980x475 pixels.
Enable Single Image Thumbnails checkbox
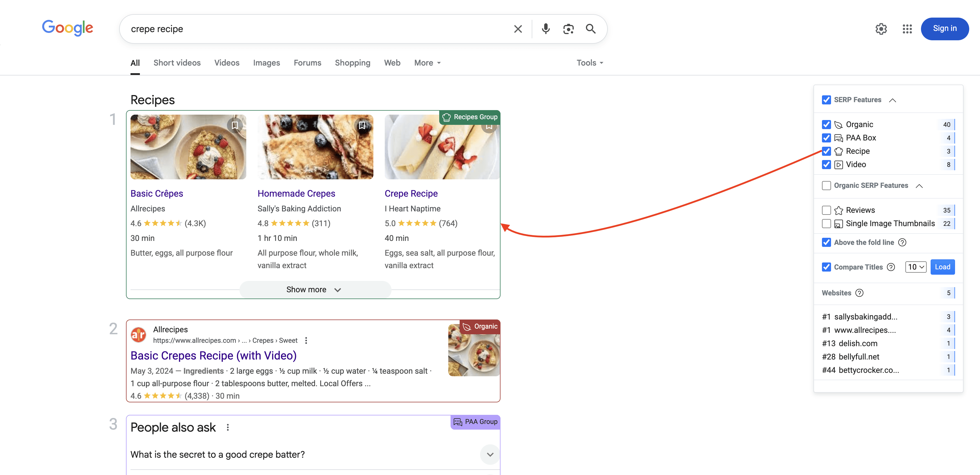(x=826, y=224)
